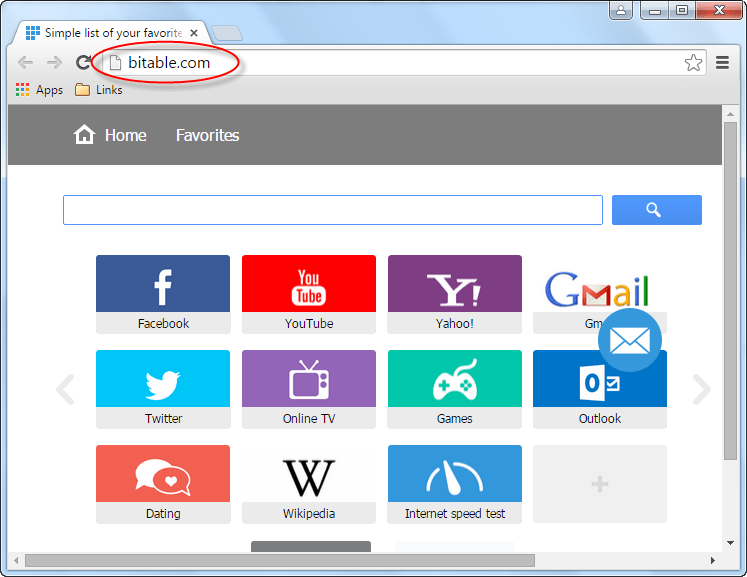Go to Home in navigation bar
The width and height of the screenshot is (747, 577).
(126, 135)
